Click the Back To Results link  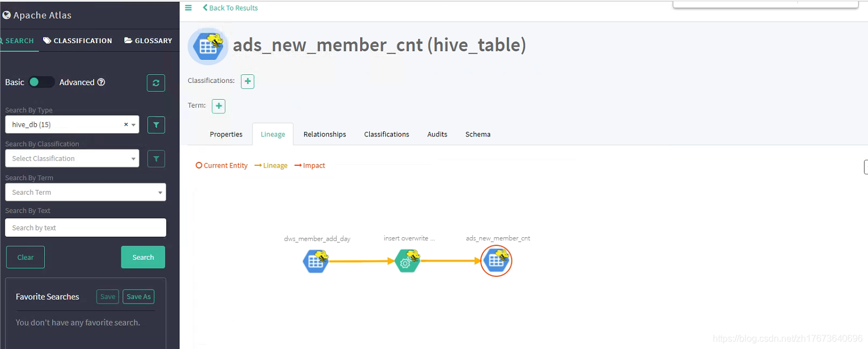(230, 8)
